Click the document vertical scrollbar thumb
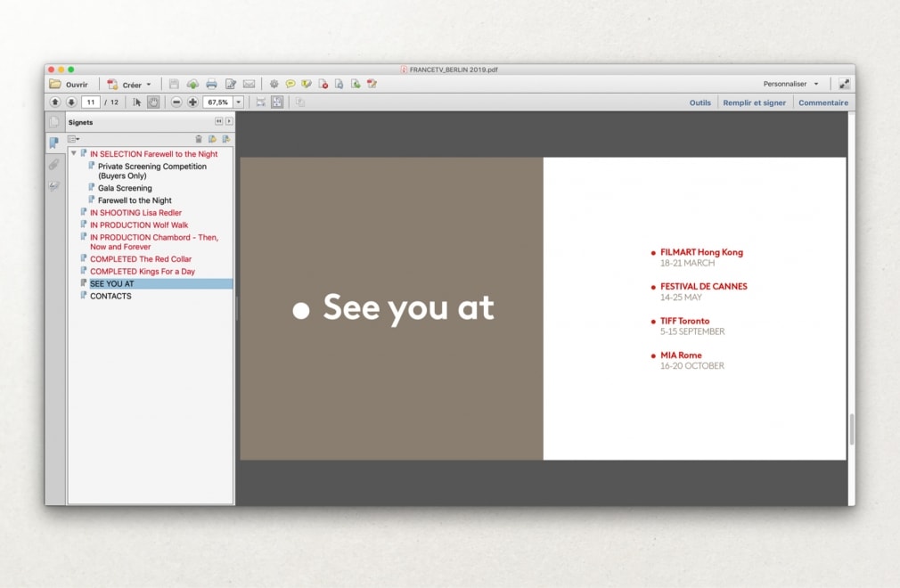Image resolution: width=900 pixels, height=588 pixels. click(x=851, y=429)
